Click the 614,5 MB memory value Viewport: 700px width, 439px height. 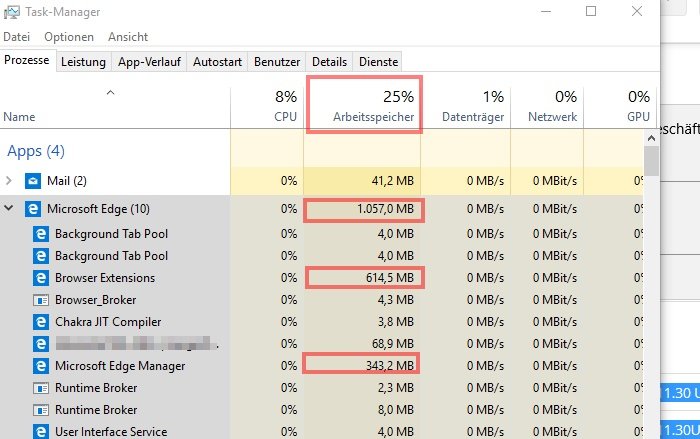390,278
